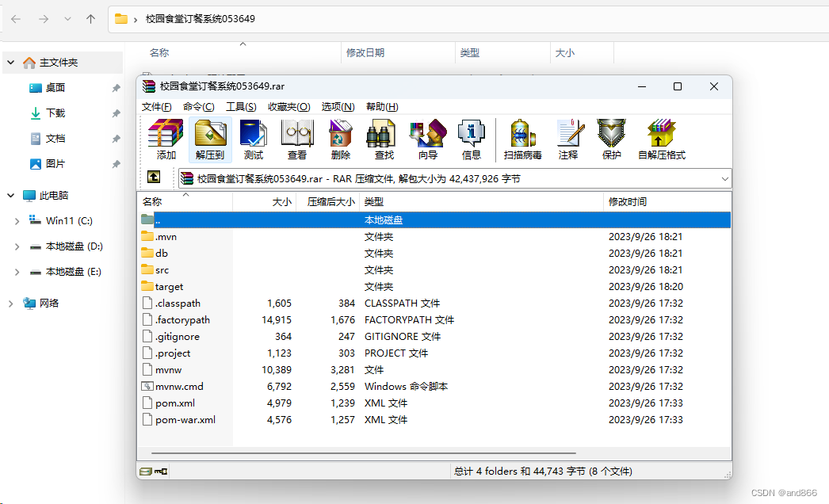Go back in File Explorer
Screen dimensions: 829x504
pos(16,19)
